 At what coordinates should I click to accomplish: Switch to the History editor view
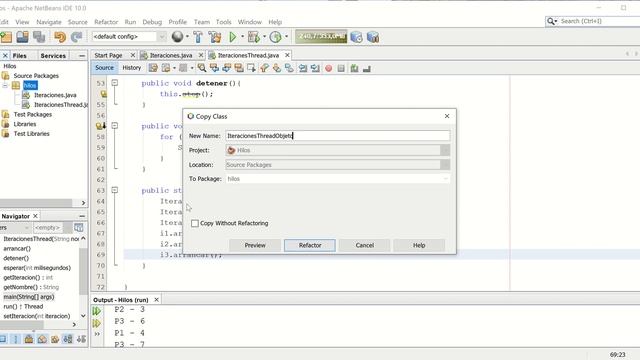click(131, 68)
